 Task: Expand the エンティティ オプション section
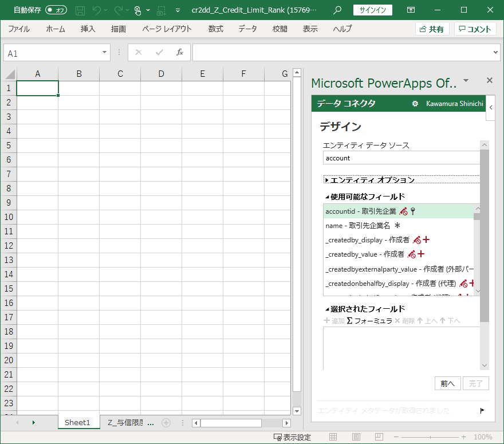pos(401,180)
